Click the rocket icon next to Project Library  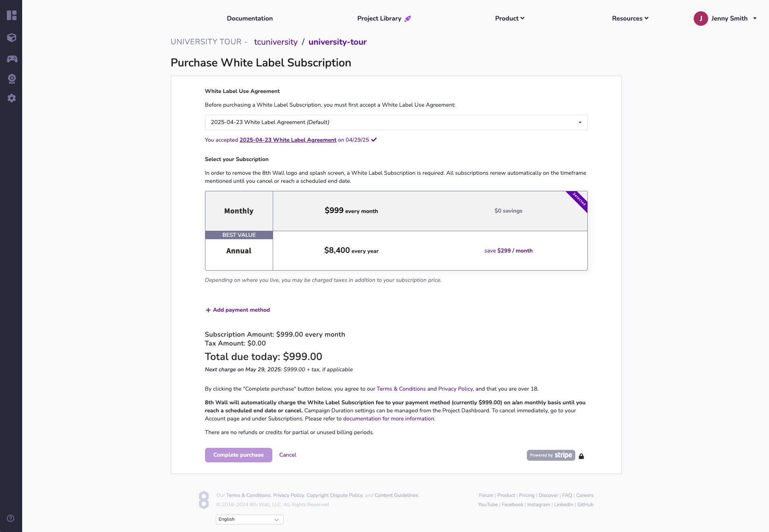click(x=407, y=18)
